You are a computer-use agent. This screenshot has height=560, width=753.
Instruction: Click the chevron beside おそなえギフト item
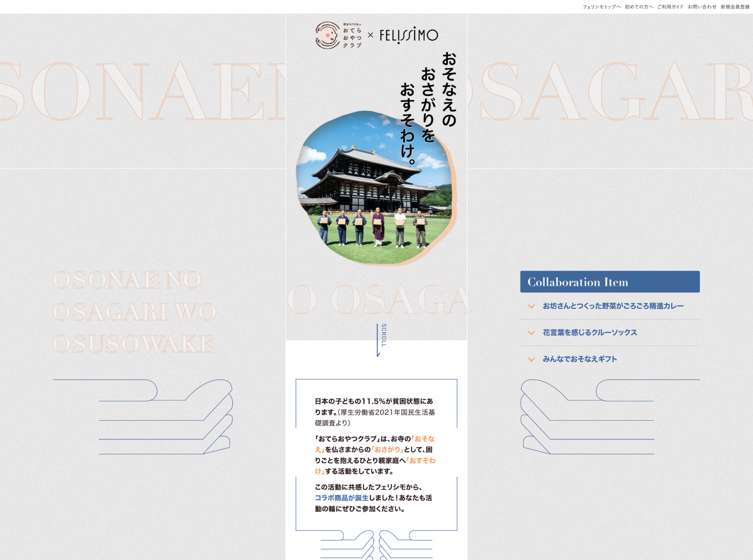click(531, 359)
